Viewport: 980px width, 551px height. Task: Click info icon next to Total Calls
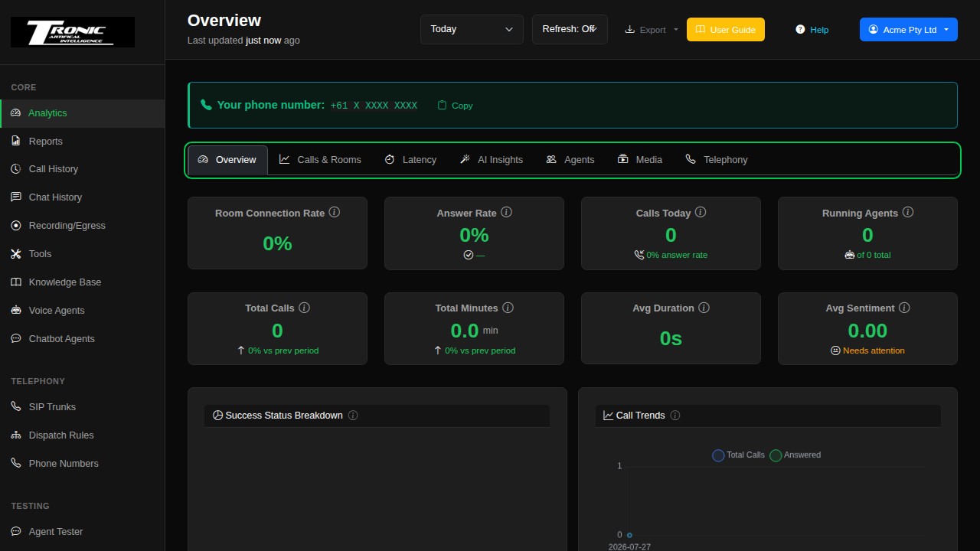(304, 308)
